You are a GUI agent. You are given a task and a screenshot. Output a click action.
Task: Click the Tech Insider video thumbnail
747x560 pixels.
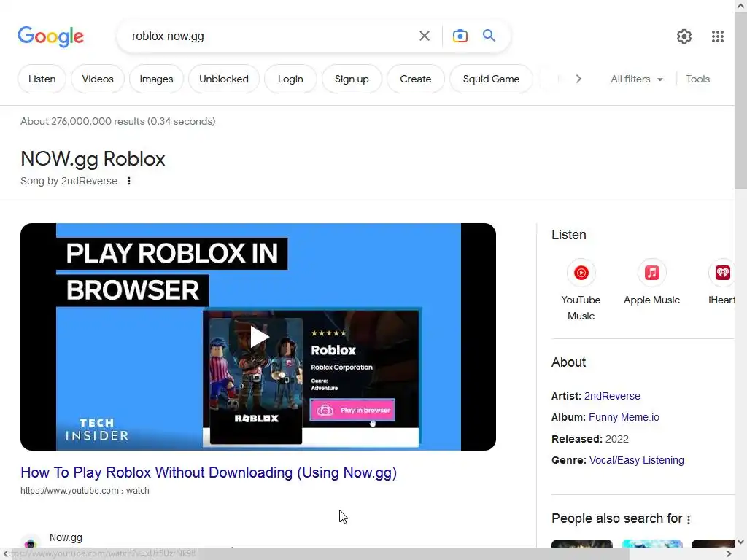pos(258,337)
